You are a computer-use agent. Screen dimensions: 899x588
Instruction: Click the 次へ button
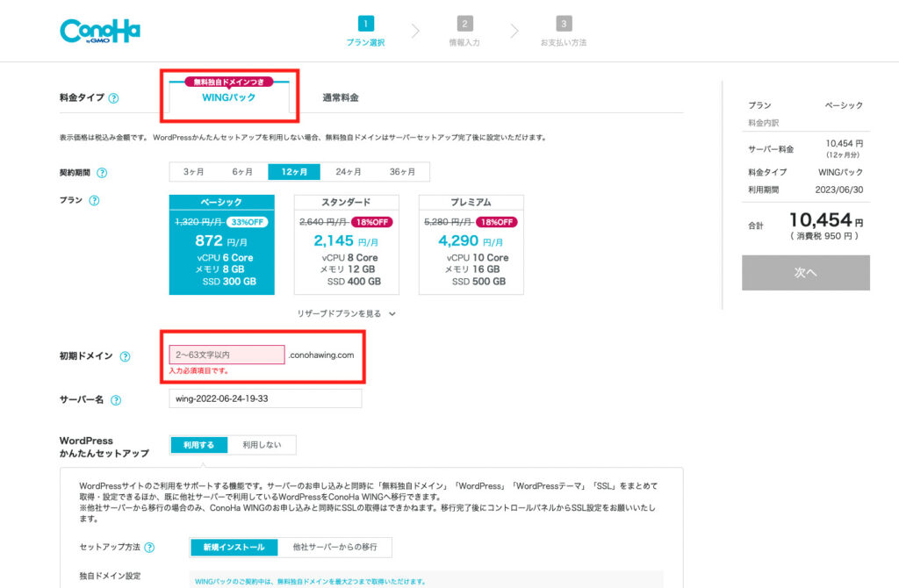coord(806,273)
